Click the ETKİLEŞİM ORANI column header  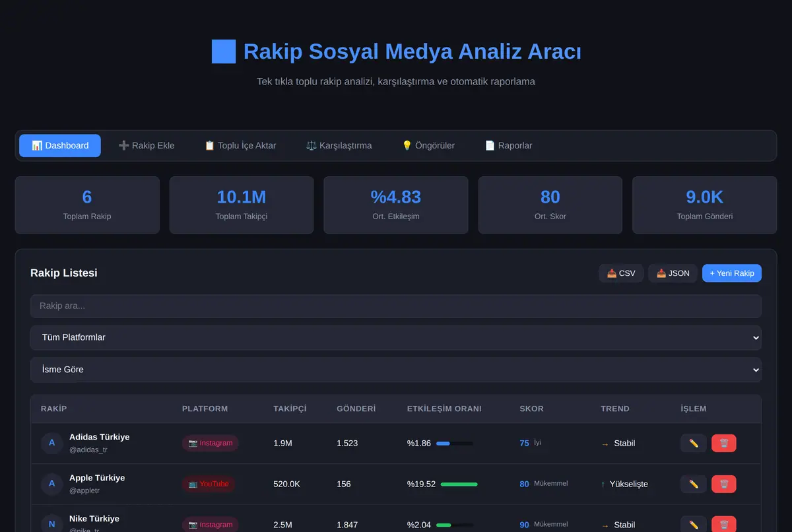(x=444, y=409)
